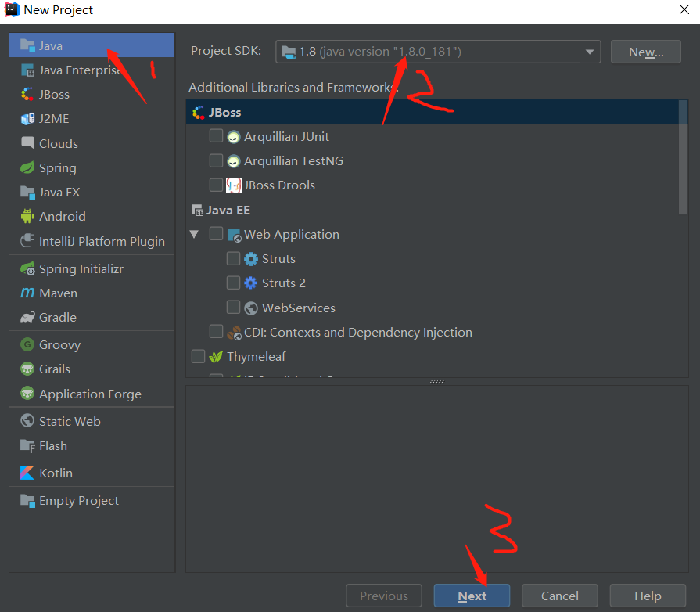Check the JBoss Drools checkbox
The height and width of the screenshot is (612, 700).
tap(216, 185)
